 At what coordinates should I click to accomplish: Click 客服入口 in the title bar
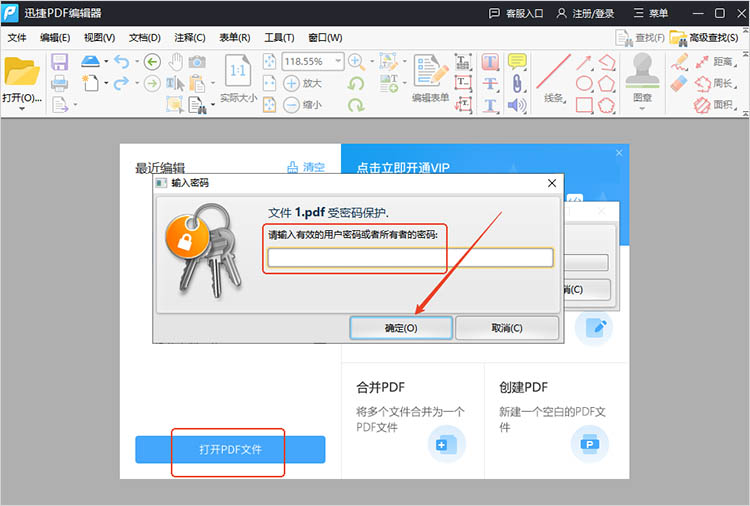click(516, 13)
